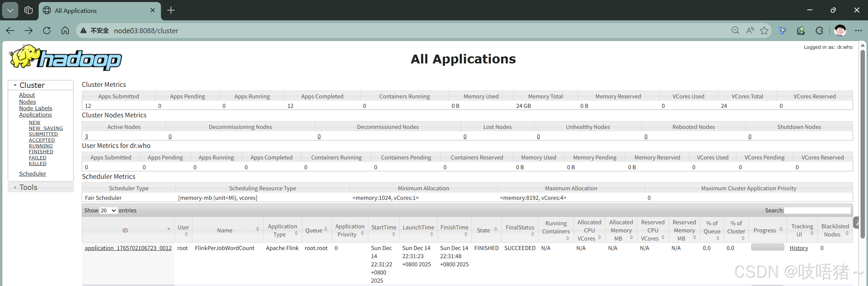Open the browser Settings and more menu
The image size is (868, 286).
pyautogui.click(x=859, y=31)
